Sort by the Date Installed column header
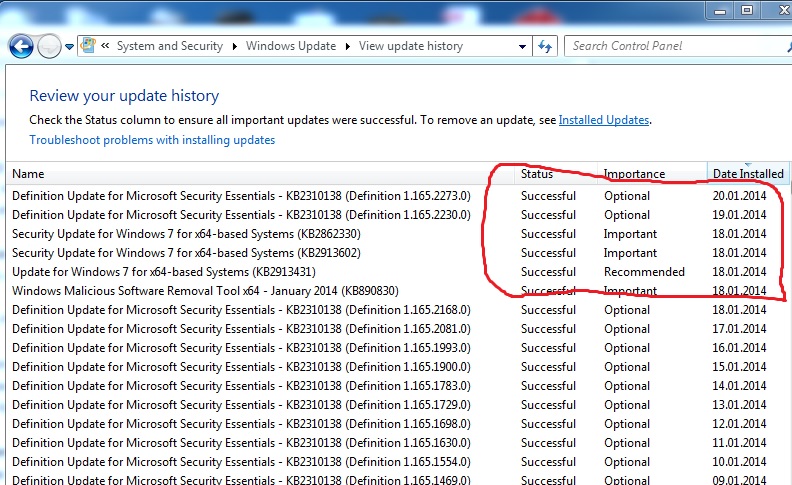The width and height of the screenshot is (792, 485). pyautogui.click(x=748, y=174)
